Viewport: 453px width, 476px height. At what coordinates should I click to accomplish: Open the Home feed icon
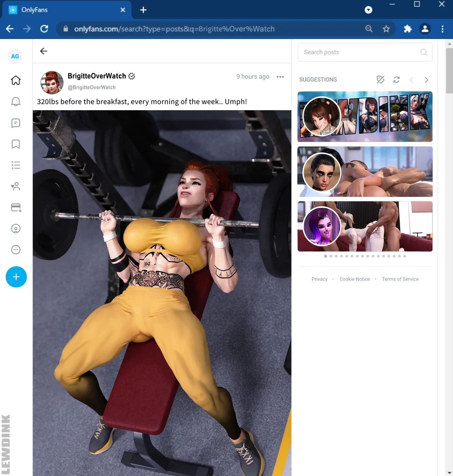(16, 80)
